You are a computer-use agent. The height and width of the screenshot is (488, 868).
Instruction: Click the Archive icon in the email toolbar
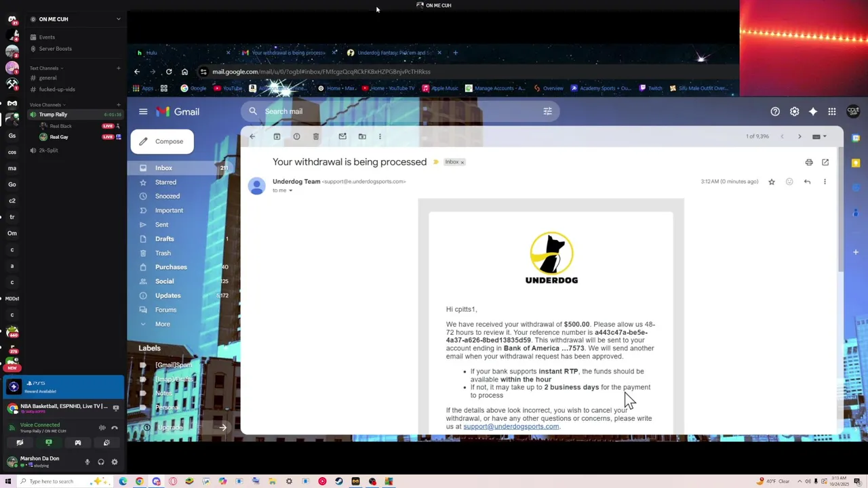277,137
